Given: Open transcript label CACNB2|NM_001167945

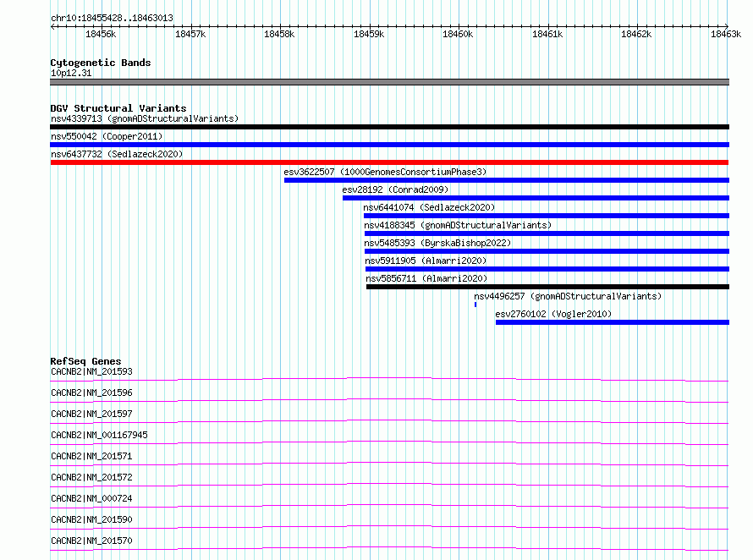Looking at the screenshot, I should point(99,435).
